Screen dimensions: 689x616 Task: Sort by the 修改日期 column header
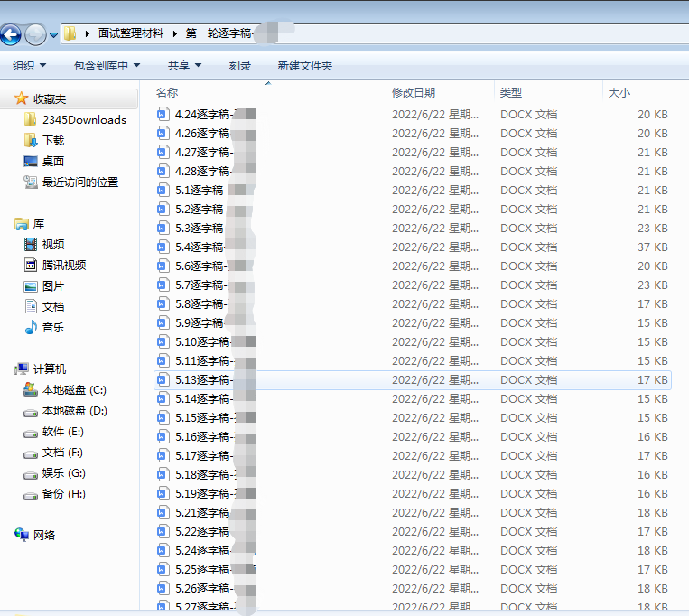tap(414, 93)
